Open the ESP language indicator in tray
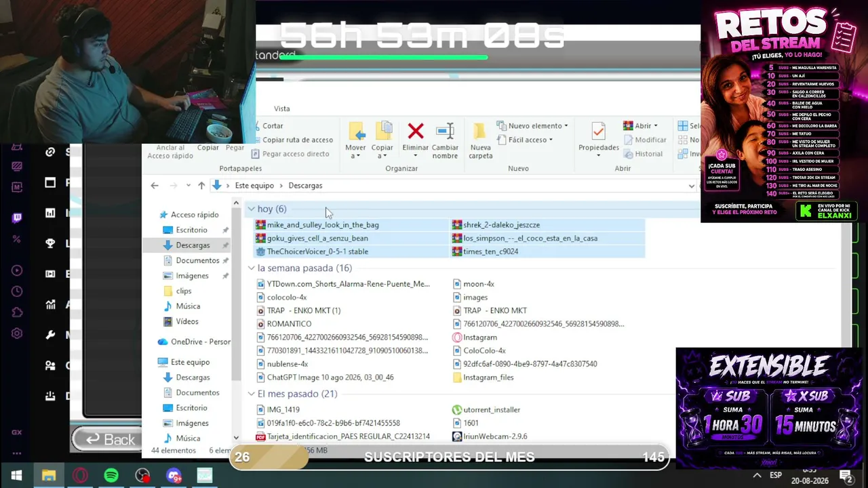 point(775,476)
